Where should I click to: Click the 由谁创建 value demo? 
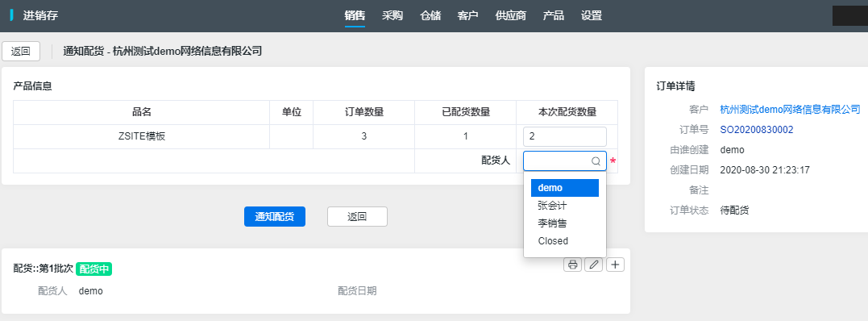click(x=733, y=150)
